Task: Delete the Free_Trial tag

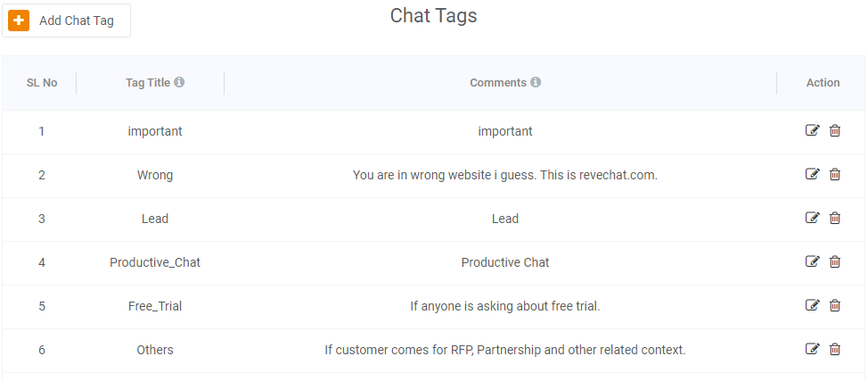Action: (x=835, y=305)
